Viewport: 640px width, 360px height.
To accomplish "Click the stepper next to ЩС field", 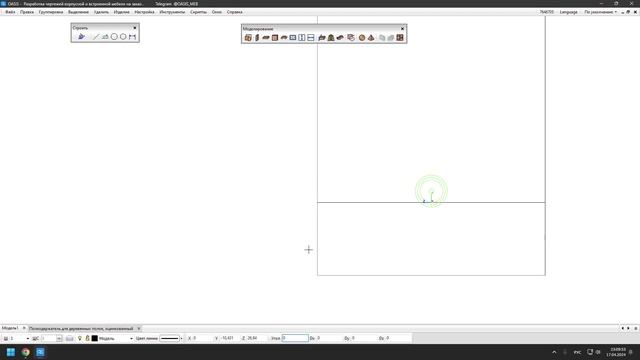I will point(59,338).
